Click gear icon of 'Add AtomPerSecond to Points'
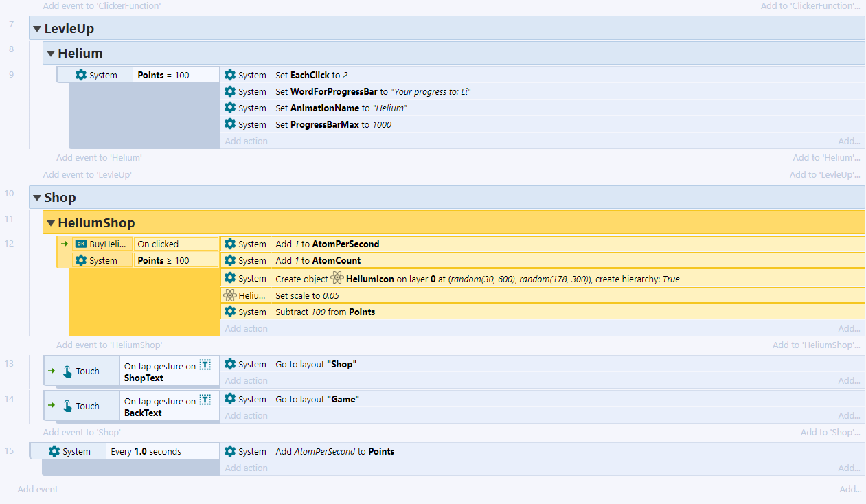The width and height of the screenshot is (866, 504). [230, 452]
